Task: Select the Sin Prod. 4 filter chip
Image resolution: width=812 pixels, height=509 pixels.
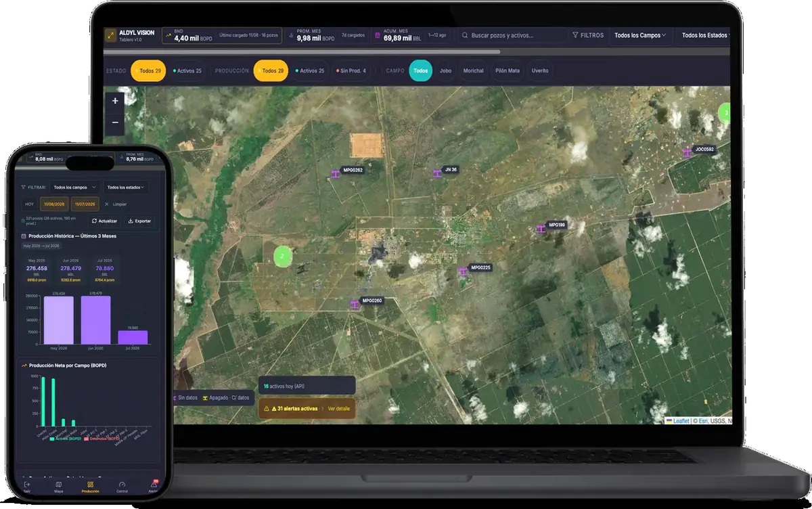Action: click(x=351, y=70)
